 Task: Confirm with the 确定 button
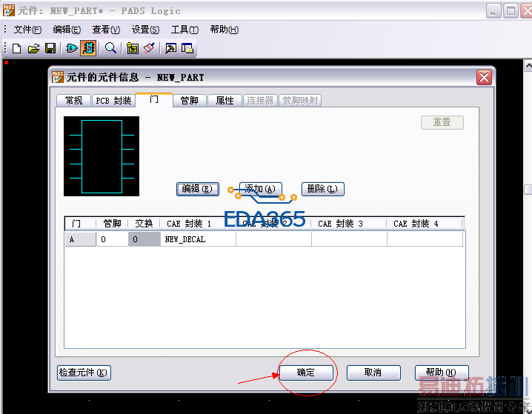pos(306,373)
